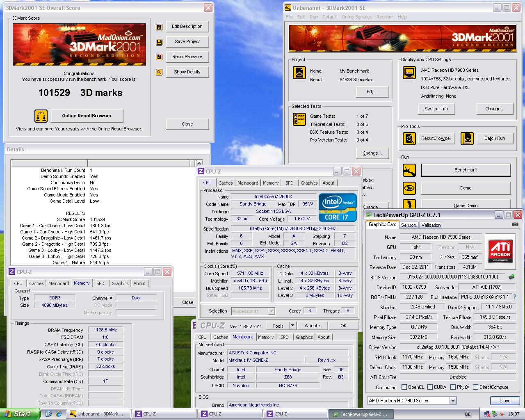
Task: Click Change button in Display and CPU Settings
Action: coord(494,109)
